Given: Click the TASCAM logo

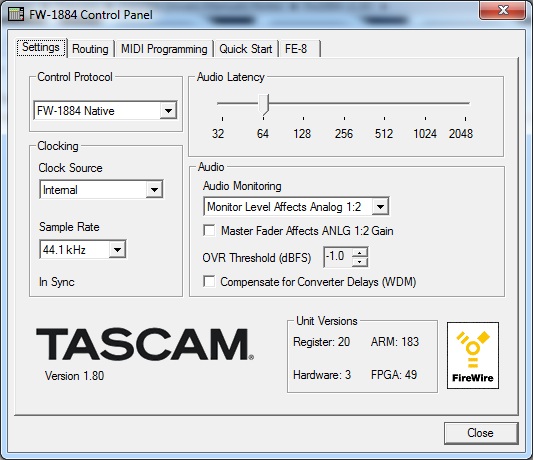Looking at the screenshot, I should pyautogui.click(x=145, y=344).
